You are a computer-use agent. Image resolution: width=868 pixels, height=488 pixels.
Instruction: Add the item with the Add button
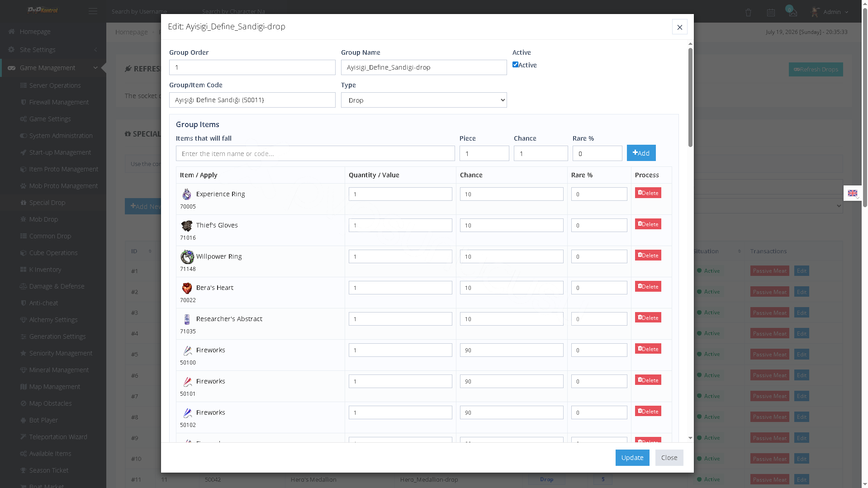coord(641,153)
